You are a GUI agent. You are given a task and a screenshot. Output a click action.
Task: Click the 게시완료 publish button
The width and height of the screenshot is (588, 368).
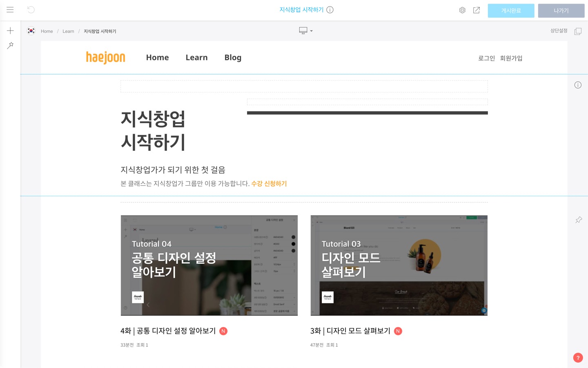511,11
